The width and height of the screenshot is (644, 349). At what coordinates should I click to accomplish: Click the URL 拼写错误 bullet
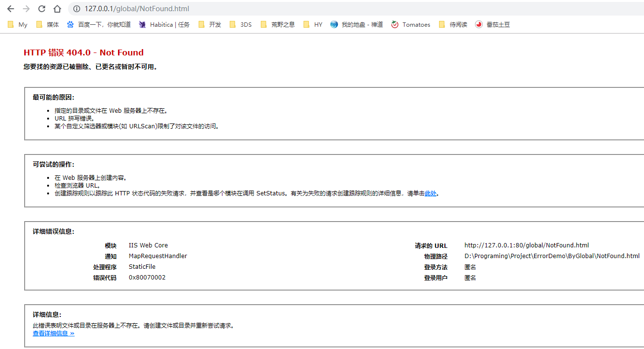[74, 118]
